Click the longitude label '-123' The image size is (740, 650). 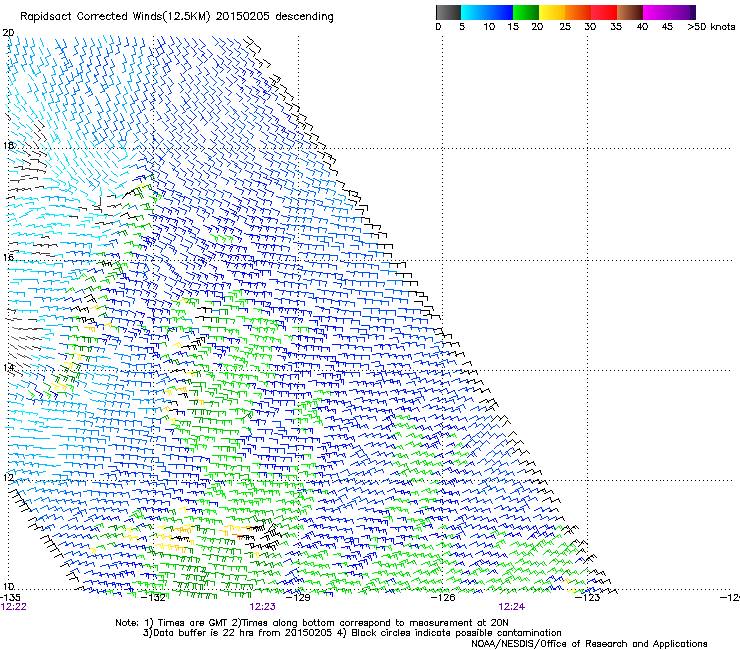pos(588,597)
